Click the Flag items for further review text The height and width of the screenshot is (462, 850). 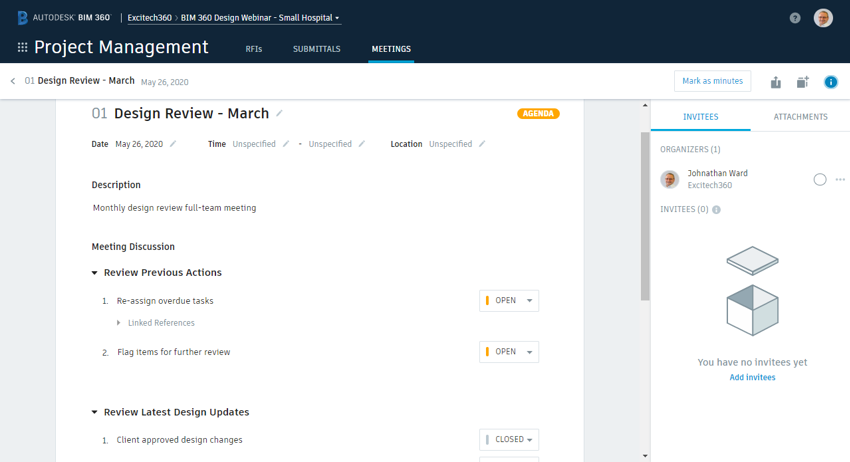point(173,352)
